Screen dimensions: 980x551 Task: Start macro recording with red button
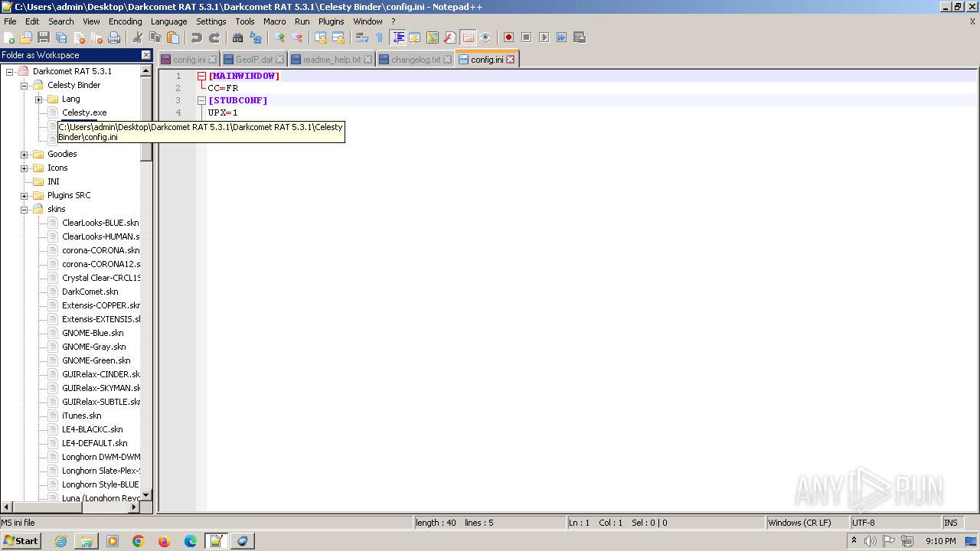pyautogui.click(x=508, y=37)
